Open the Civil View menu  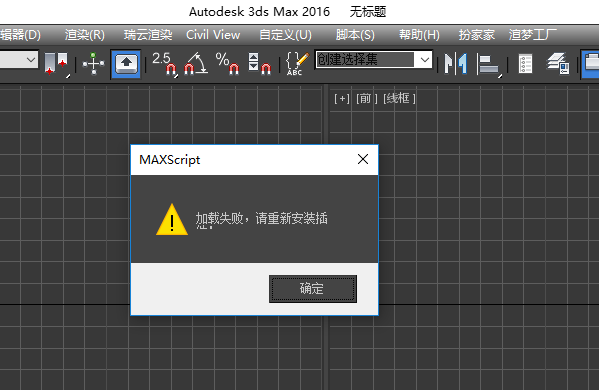(x=213, y=35)
